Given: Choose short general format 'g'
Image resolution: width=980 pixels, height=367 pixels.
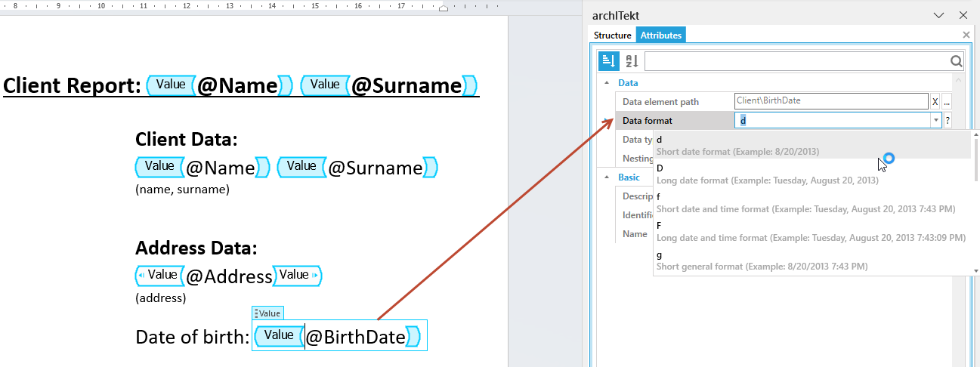Looking at the screenshot, I should click(812, 261).
